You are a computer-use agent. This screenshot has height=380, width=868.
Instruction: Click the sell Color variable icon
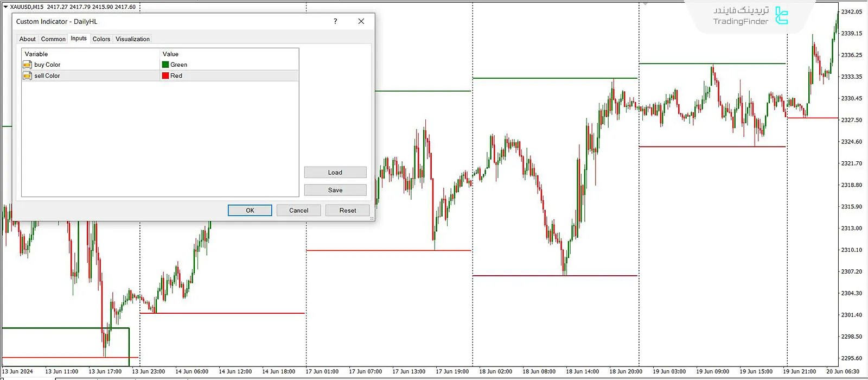click(27, 76)
